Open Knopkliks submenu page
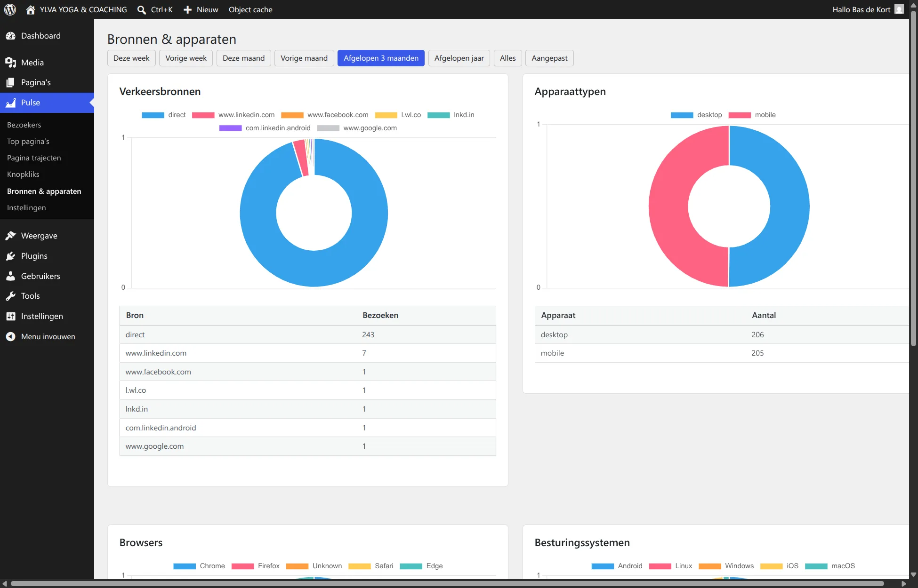Viewport: 918px width, 588px height. click(x=23, y=174)
